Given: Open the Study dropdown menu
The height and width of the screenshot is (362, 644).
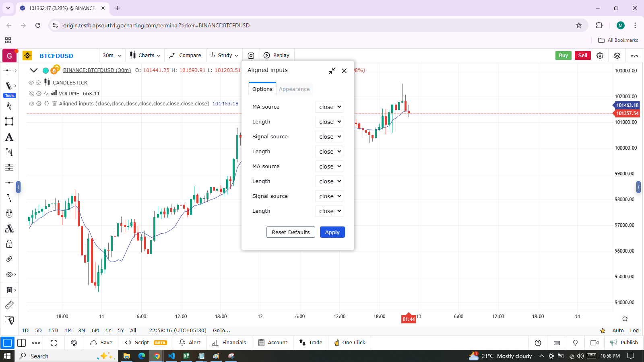Looking at the screenshot, I should click(x=225, y=56).
